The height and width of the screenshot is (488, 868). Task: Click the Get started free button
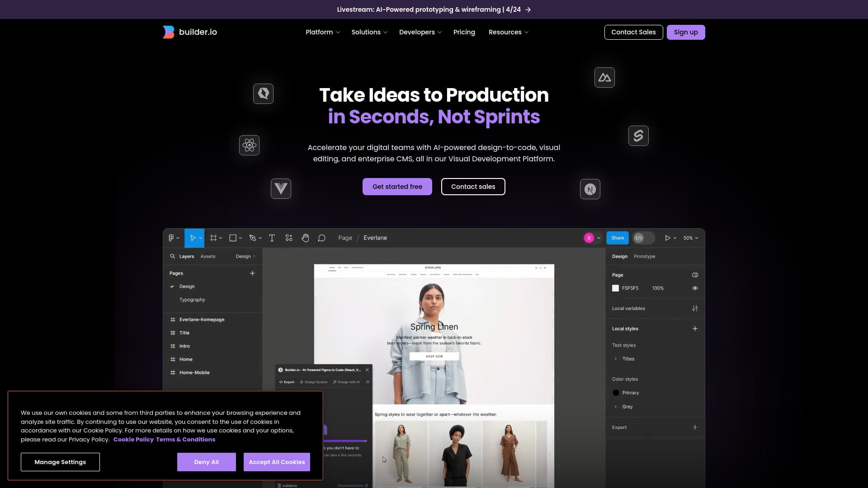pos(397,186)
